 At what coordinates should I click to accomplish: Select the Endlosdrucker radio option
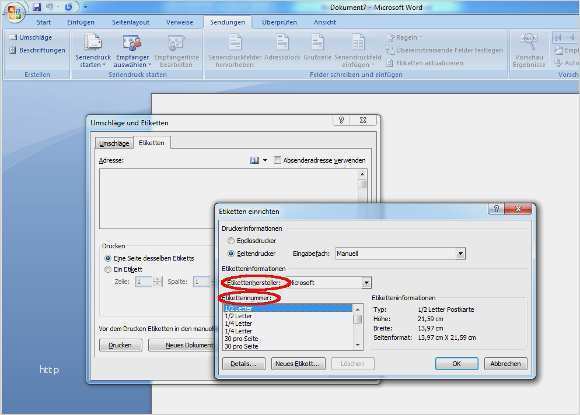click(231, 241)
